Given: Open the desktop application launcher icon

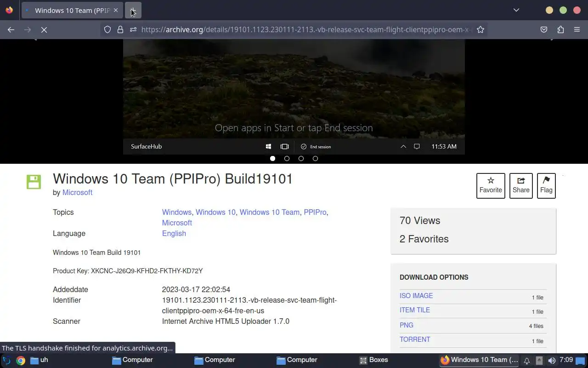Looking at the screenshot, I should [x=7, y=360].
